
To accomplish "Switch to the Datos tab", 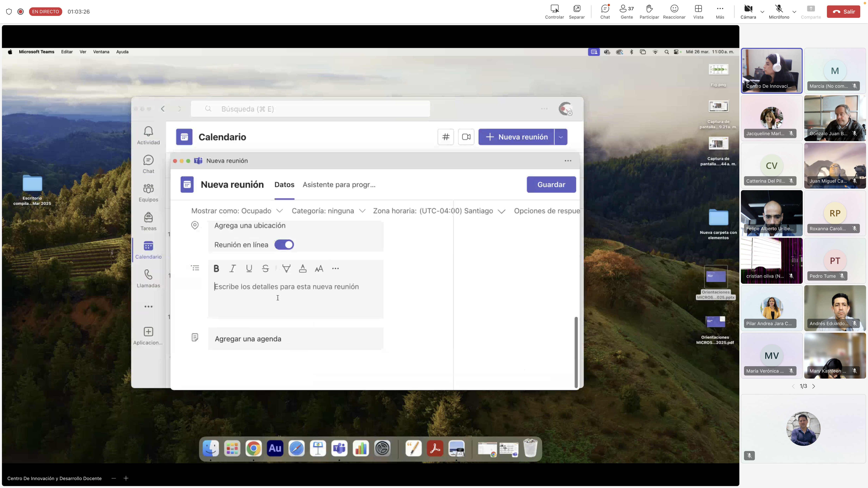I will (x=284, y=185).
